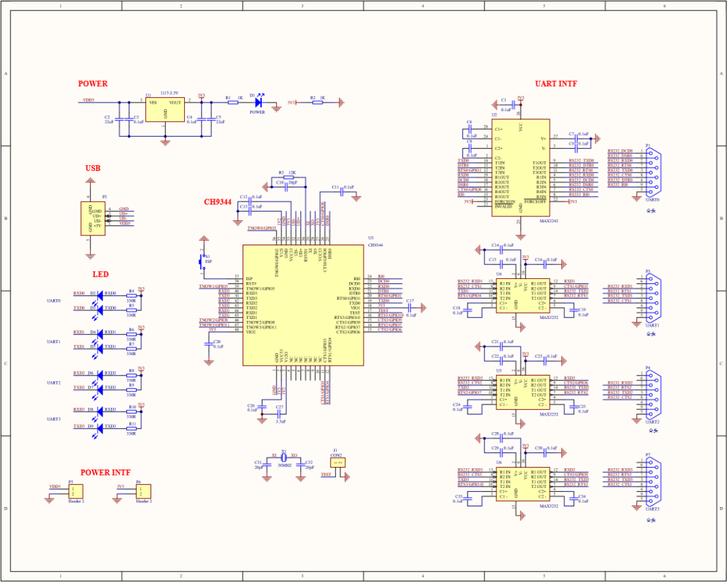The width and height of the screenshot is (728, 582).
Task: Select the P6 Header 2 connector
Action: (x=143, y=491)
